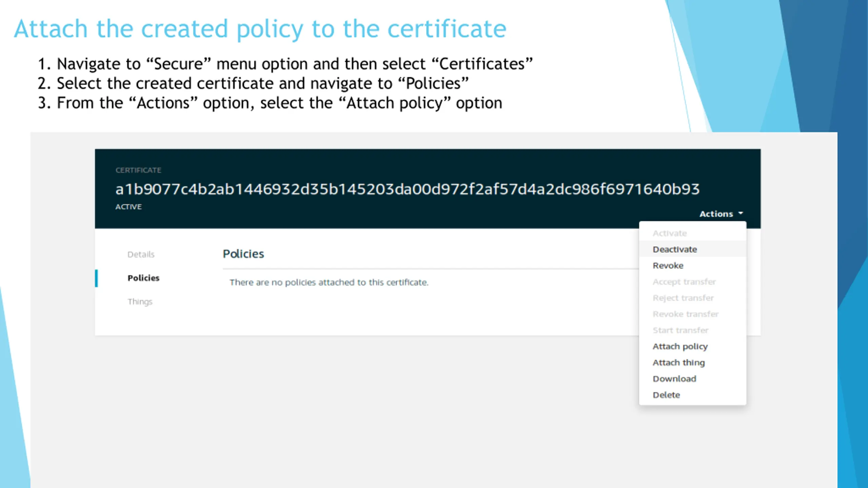868x488 pixels.
Task: Switch to the Things side tab
Action: point(140,302)
